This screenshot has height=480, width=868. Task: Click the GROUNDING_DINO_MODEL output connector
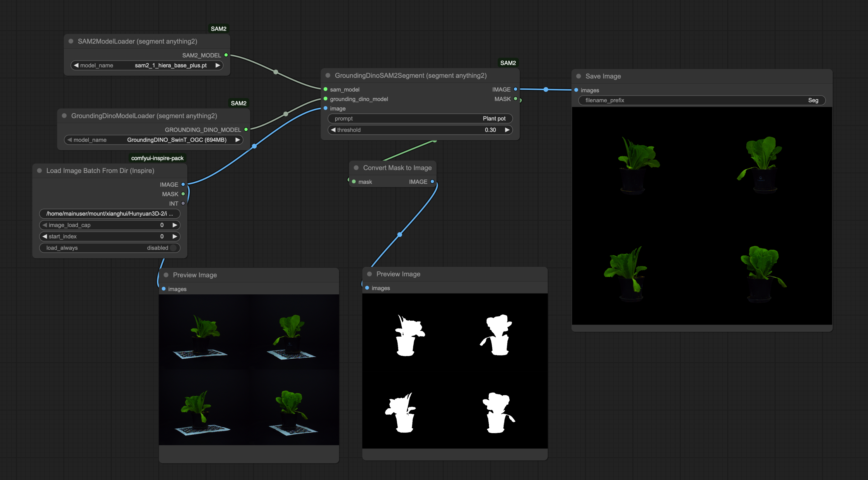coord(246,129)
